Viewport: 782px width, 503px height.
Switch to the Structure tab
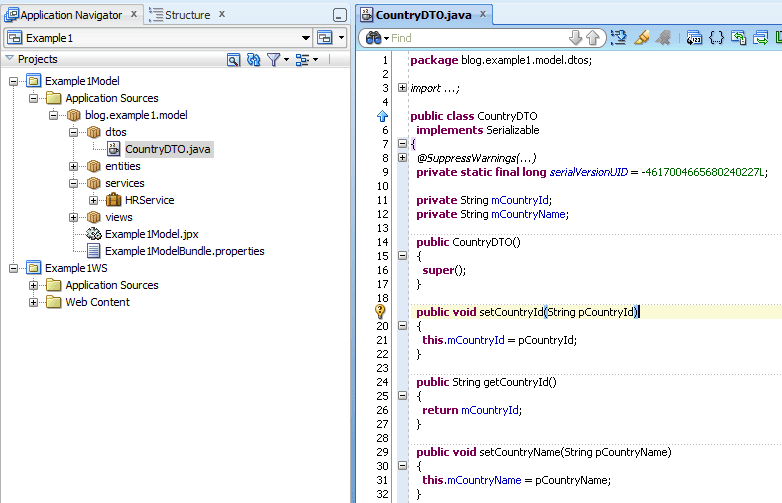coord(188,15)
